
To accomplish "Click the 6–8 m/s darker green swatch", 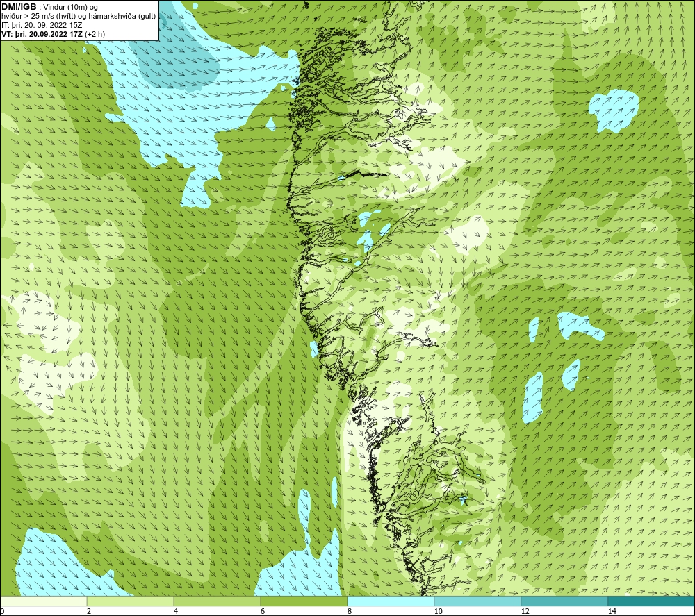I will tap(304, 601).
